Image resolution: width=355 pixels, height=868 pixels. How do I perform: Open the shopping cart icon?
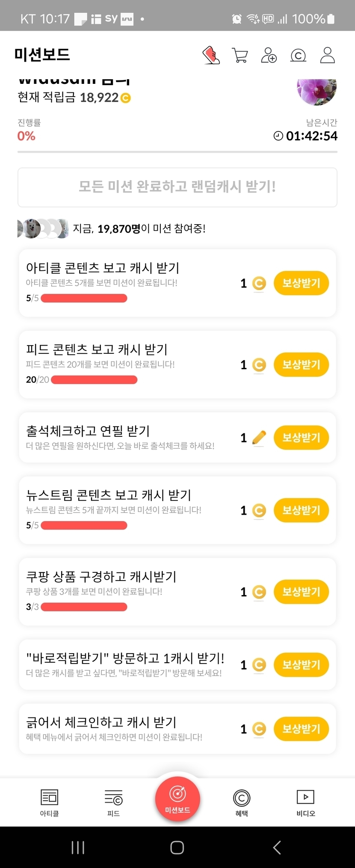click(240, 55)
